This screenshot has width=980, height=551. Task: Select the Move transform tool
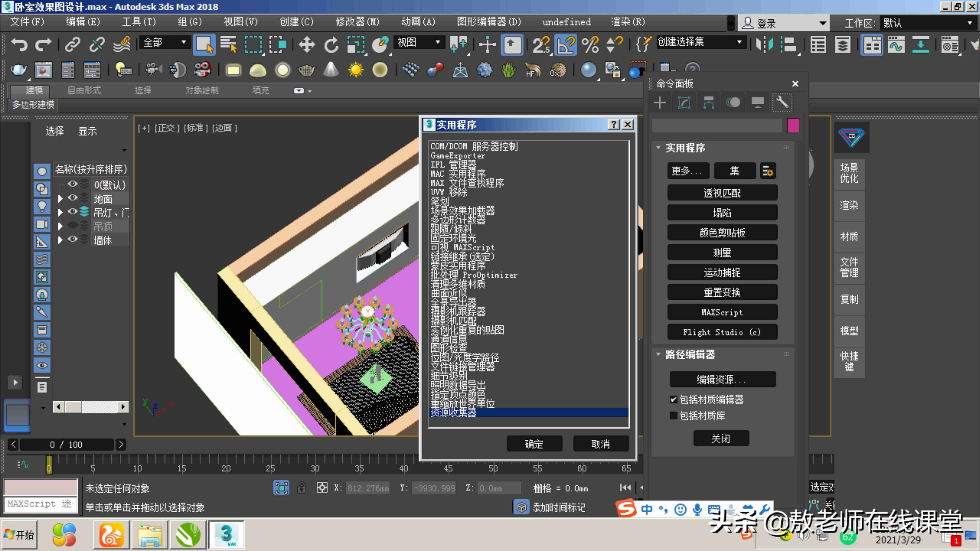(x=307, y=44)
